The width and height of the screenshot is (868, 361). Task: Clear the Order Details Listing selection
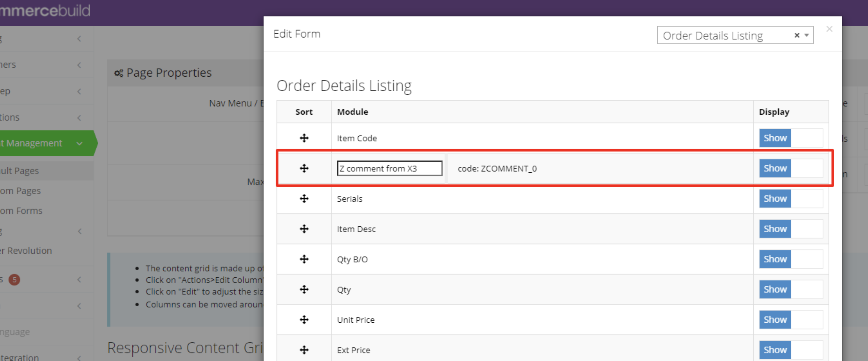click(797, 35)
